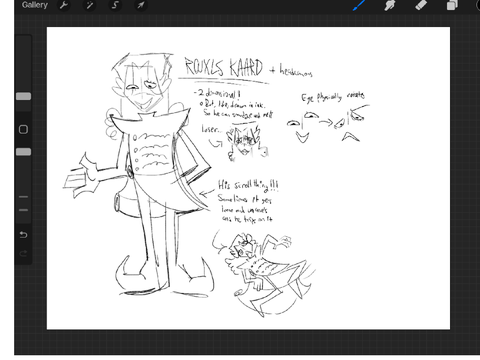Open the Layers panel
The height and width of the screenshot is (360, 480).
452,5
